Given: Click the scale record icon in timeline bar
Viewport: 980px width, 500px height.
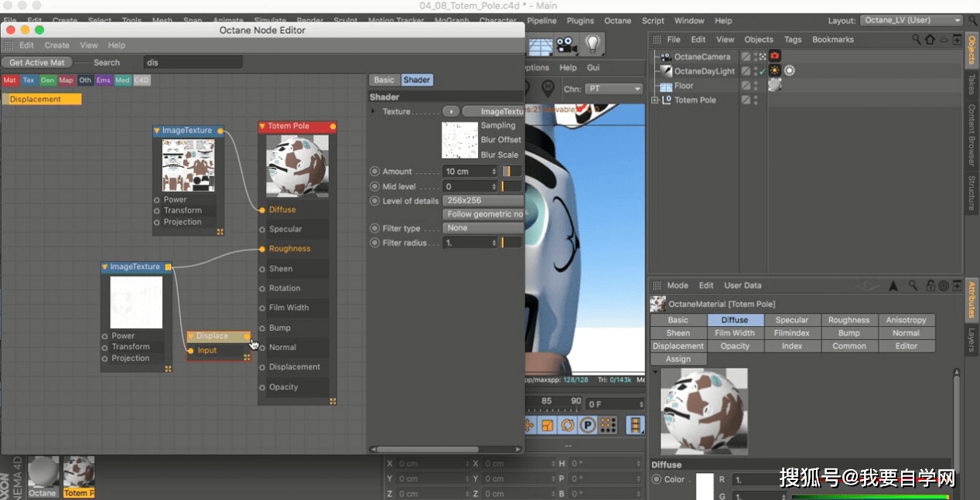Looking at the screenshot, I should pos(548,425).
